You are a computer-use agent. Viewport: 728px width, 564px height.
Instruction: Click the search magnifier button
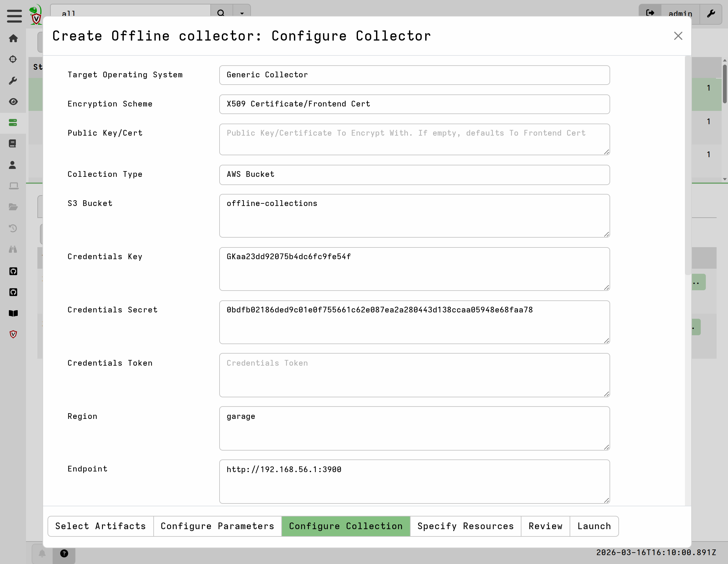(221, 13)
